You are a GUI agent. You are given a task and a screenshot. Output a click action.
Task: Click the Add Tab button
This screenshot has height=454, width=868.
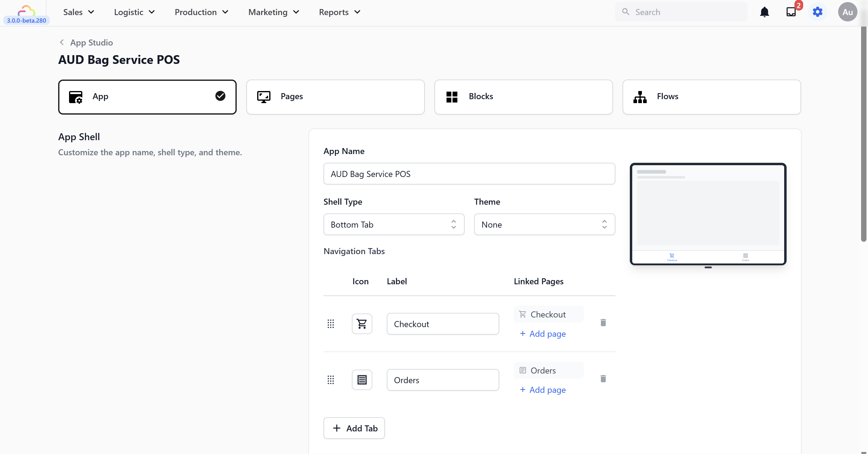[x=354, y=428]
